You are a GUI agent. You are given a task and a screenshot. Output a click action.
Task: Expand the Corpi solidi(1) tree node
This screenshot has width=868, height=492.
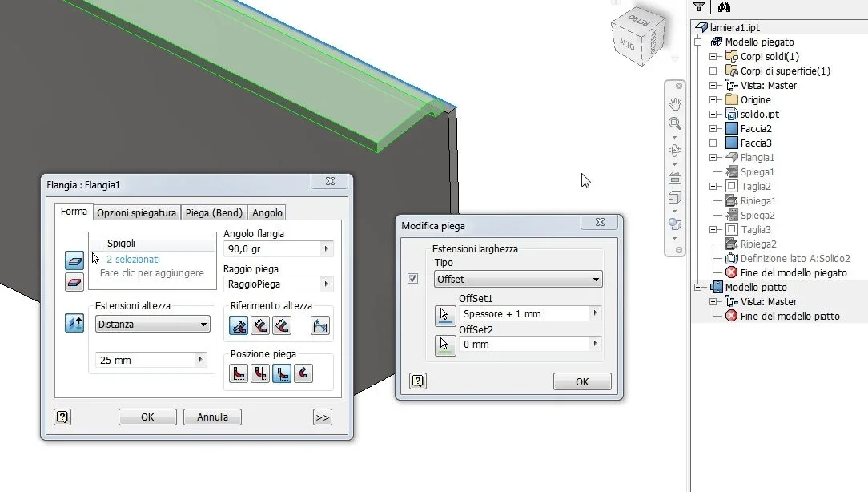pyautogui.click(x=713, y=57)
